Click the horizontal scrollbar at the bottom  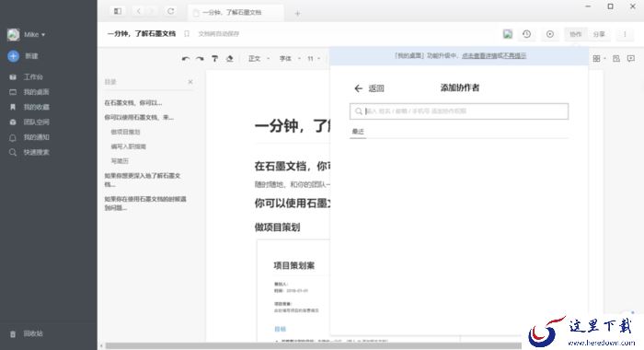tap(314, 346)
